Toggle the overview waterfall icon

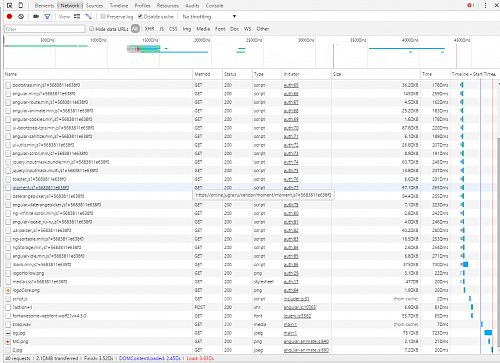pyautogui.click(x=88, y=16)
